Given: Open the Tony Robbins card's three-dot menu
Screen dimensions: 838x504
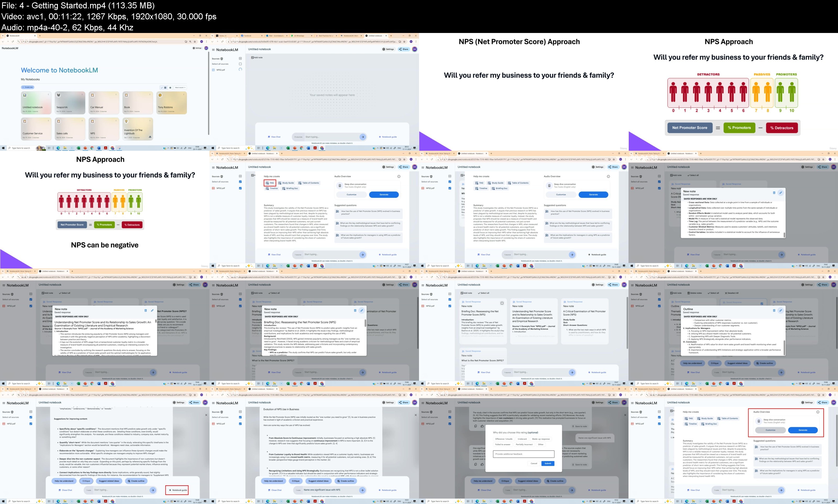Looking at the screenshot, I should pos(184,94).
